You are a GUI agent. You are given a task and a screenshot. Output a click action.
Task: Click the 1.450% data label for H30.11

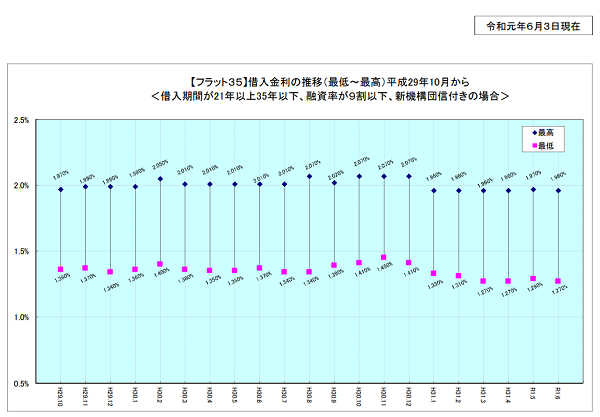[385, 268]
